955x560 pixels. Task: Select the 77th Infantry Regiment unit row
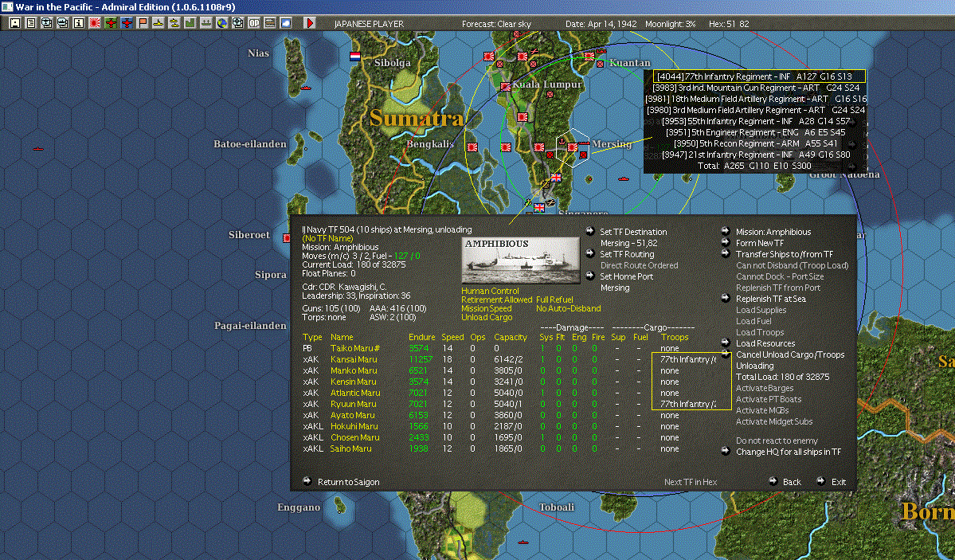(x=760, y=76)
